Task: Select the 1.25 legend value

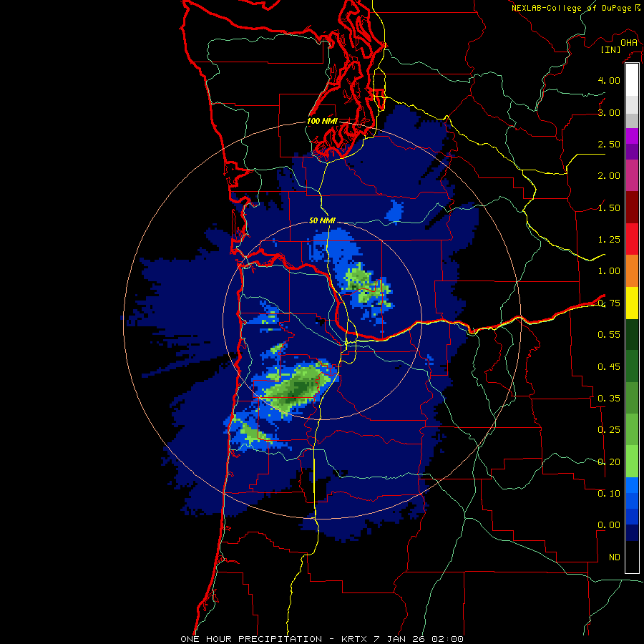Action: point(609,240)
